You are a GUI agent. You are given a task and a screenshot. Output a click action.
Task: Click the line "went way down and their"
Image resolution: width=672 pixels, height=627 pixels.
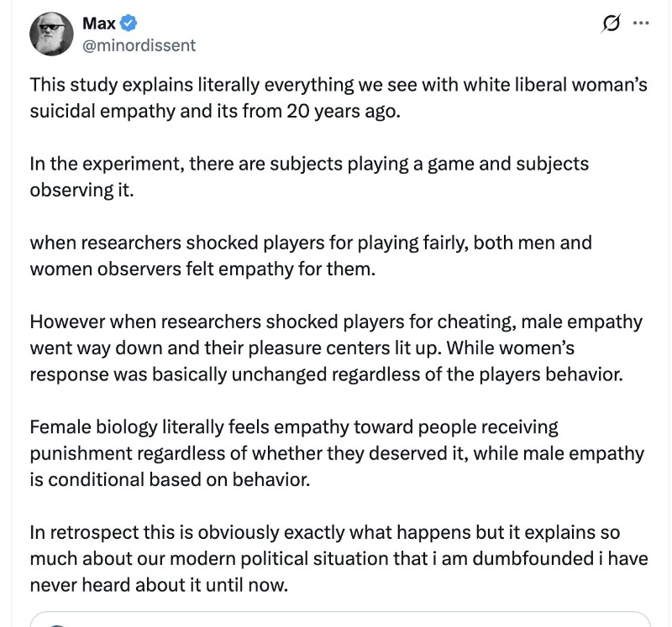click(302, 347)
